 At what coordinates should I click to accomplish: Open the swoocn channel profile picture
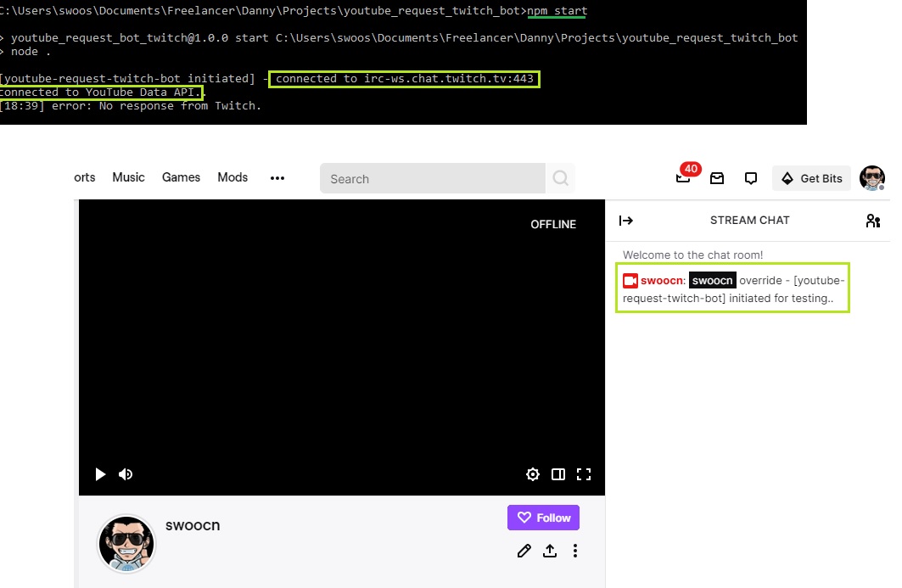(x=126, y=544)
